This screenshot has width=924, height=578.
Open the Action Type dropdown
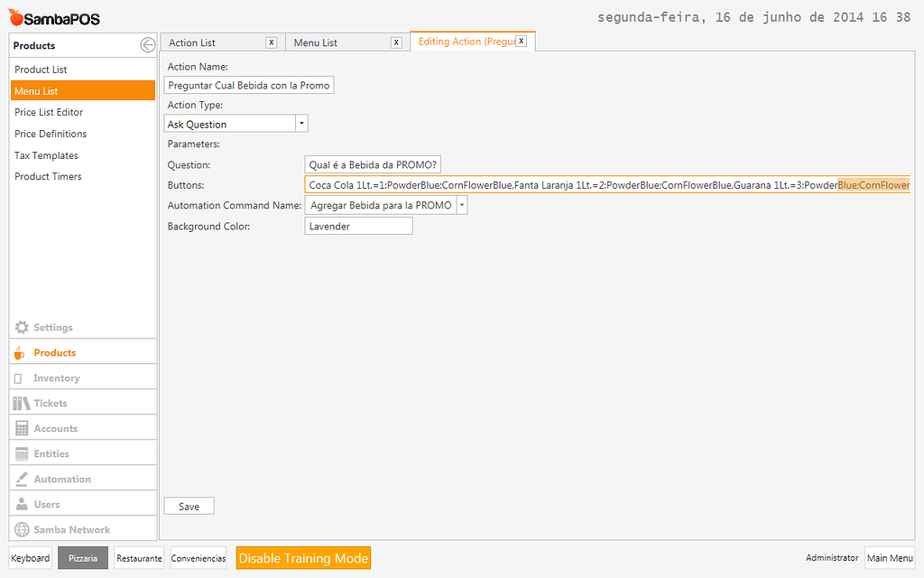[301, 122]
